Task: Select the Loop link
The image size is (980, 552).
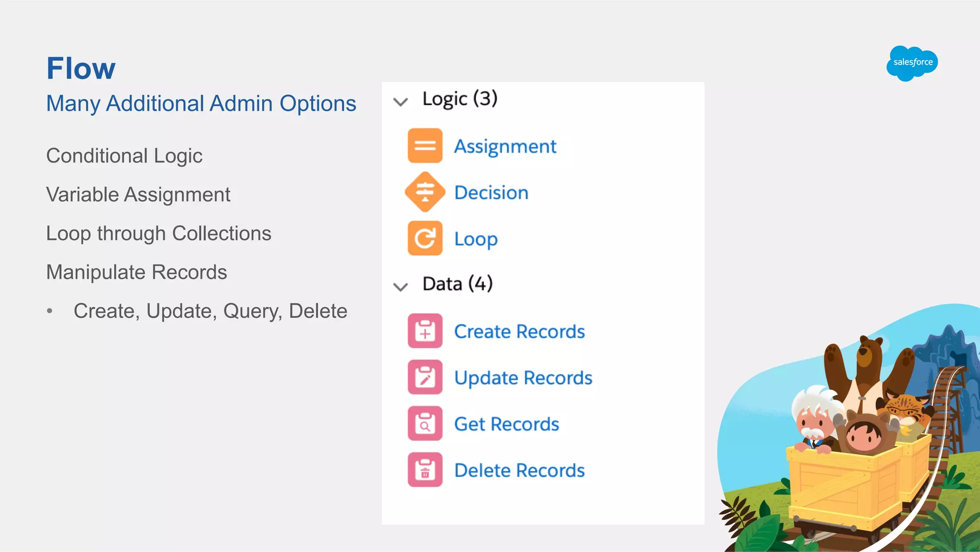Action: tap(476, 239)
